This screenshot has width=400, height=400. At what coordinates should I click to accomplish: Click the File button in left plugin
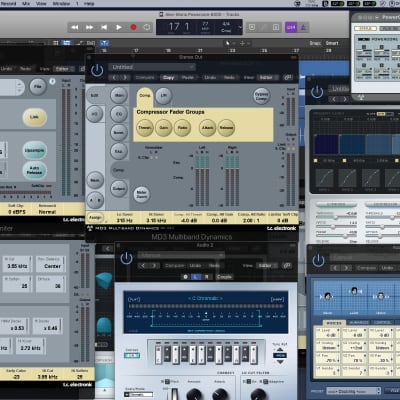pos(38,87)
